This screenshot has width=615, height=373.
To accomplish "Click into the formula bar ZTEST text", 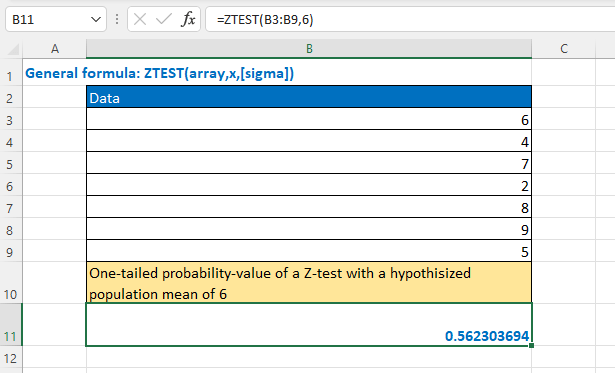I will coord(265,19).
